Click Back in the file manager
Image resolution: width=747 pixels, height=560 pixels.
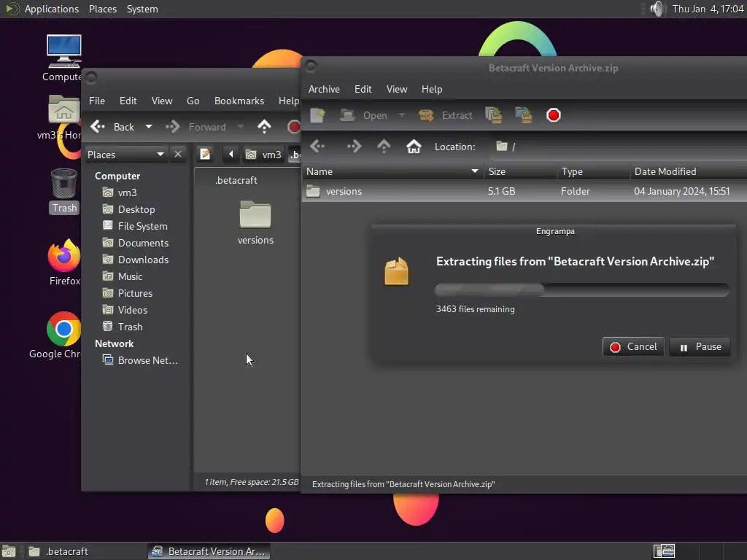(112, 127)
